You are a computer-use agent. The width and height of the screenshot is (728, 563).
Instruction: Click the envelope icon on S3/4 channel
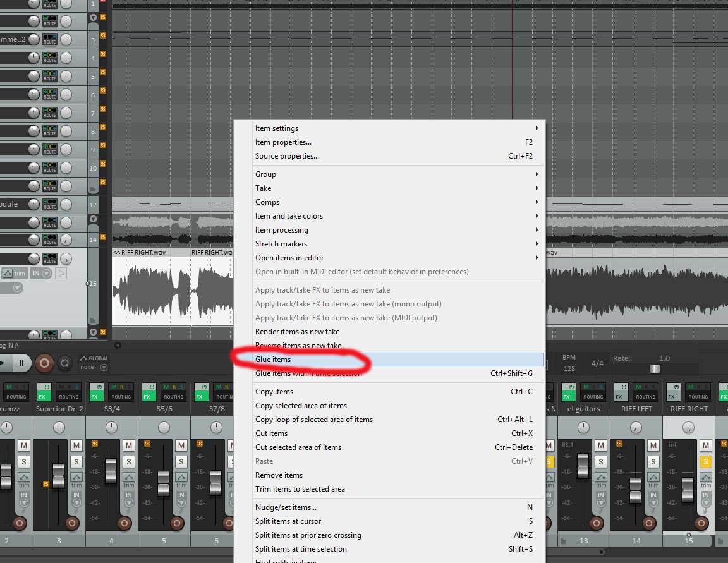click(x=128, y=477)
